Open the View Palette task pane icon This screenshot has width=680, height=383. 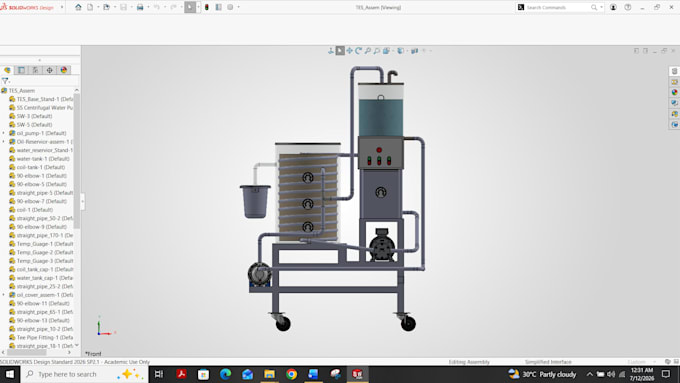tap(674, 103)
